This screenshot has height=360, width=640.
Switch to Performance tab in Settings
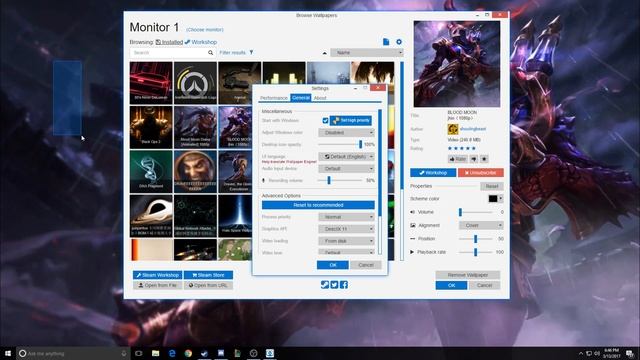coord(274,98)
